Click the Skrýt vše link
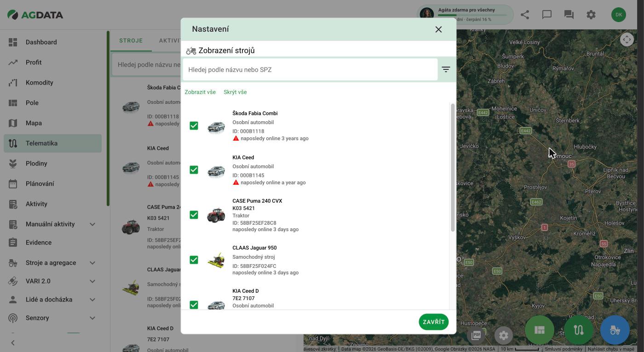 coord(235,92)
